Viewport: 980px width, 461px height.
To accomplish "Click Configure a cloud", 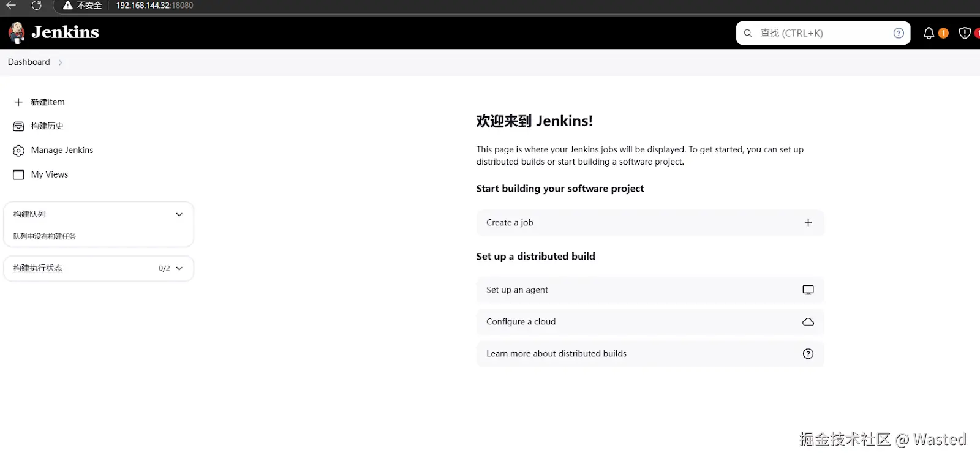I will tap(650, 322).
